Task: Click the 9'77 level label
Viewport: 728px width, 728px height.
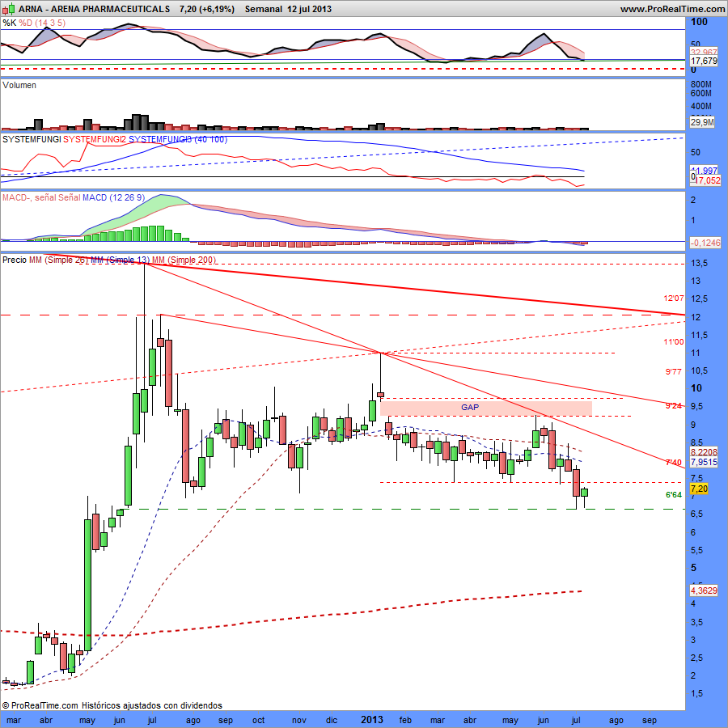Action: pyautogui.click(x=674, y=371)
